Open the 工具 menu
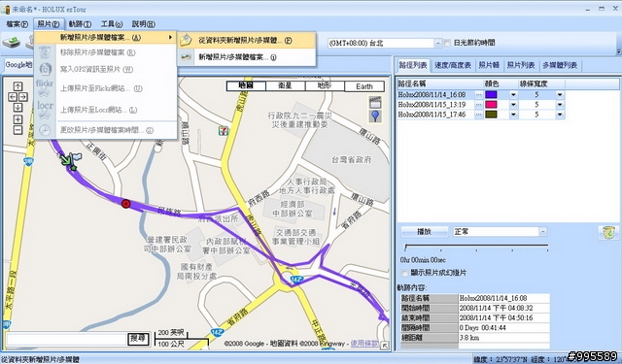Viewport: 622px width, 364px height. tap(112, 24)
